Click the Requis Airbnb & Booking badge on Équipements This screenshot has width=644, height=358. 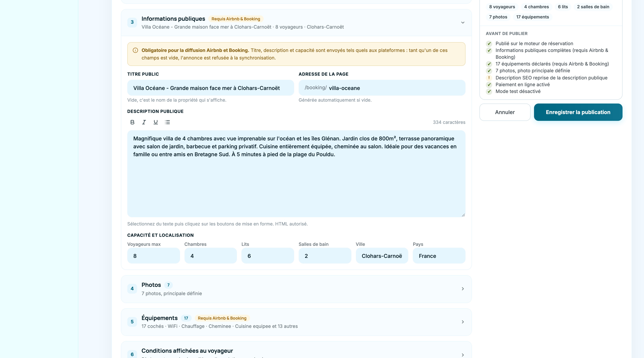pos(222,318)
